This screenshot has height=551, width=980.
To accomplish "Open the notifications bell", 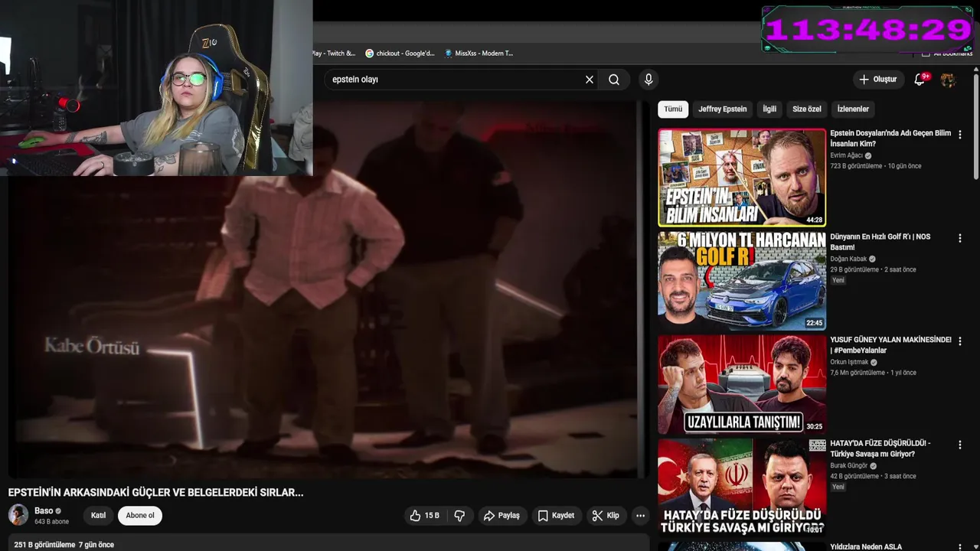I will pos(920,80).
